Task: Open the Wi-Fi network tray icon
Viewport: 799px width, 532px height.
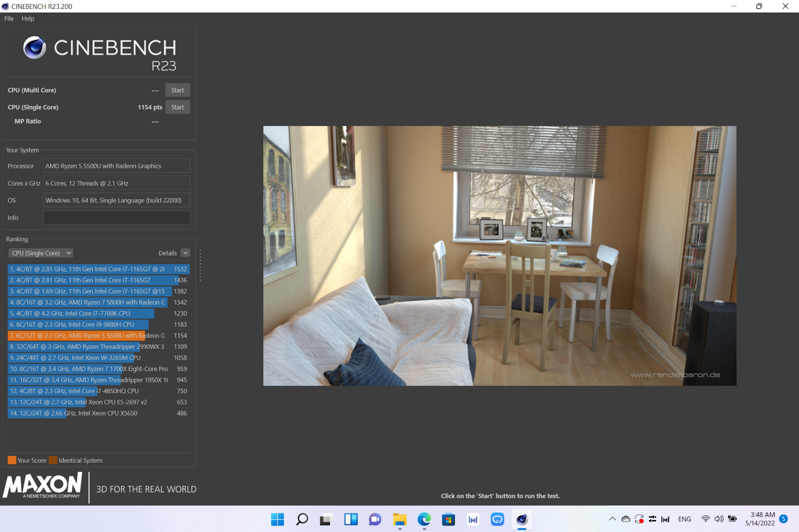Action: click(x=706, y=519)
